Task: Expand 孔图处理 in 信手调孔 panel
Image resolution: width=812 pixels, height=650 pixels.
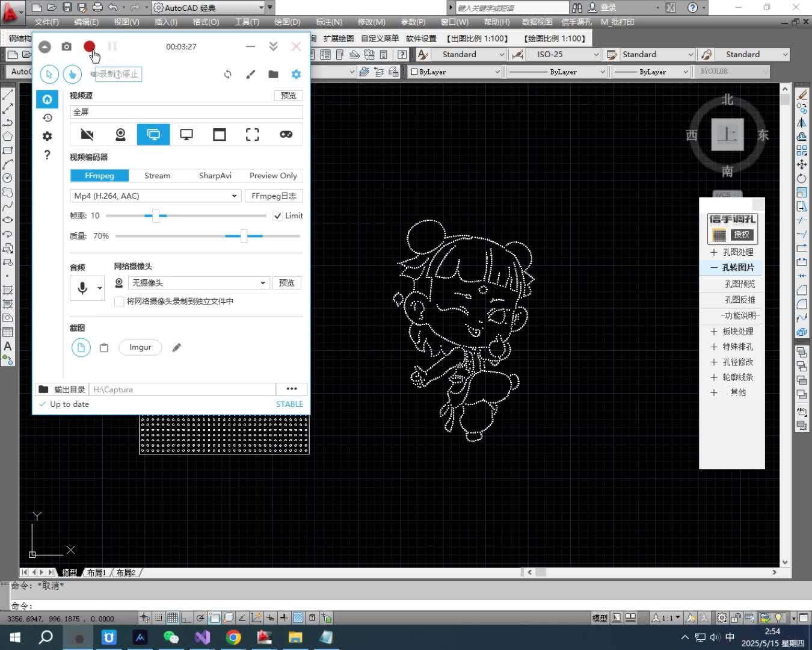Action: (x=732, y=252)
